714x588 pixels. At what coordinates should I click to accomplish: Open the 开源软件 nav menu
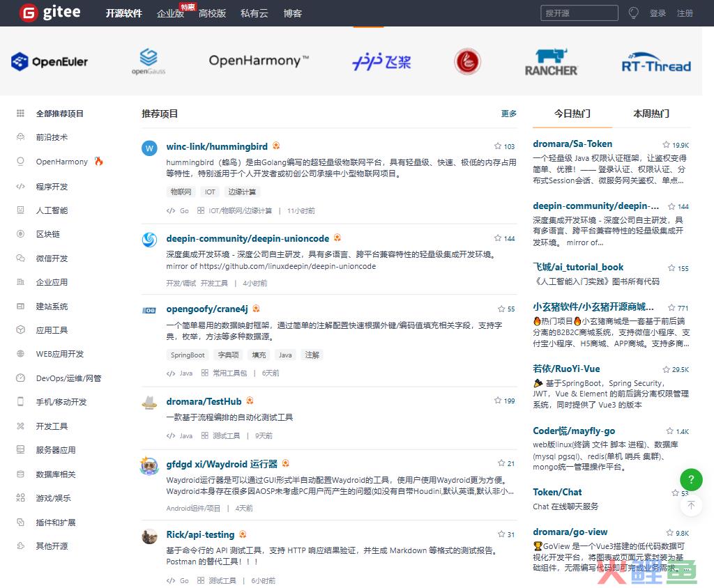coord(124,13)
